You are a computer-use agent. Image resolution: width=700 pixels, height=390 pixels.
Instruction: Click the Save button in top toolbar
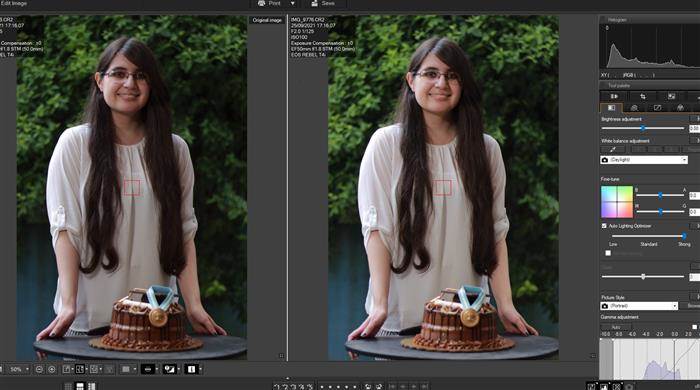point(324,4)
